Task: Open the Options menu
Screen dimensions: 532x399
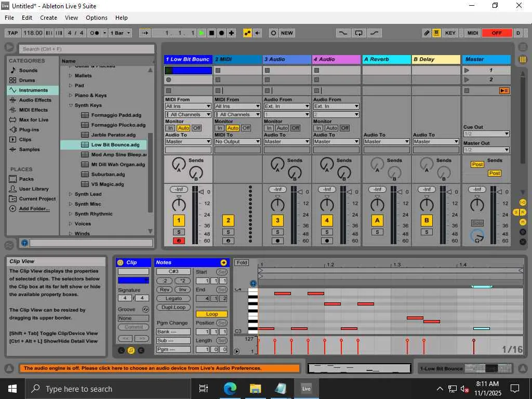Action: 97,18
